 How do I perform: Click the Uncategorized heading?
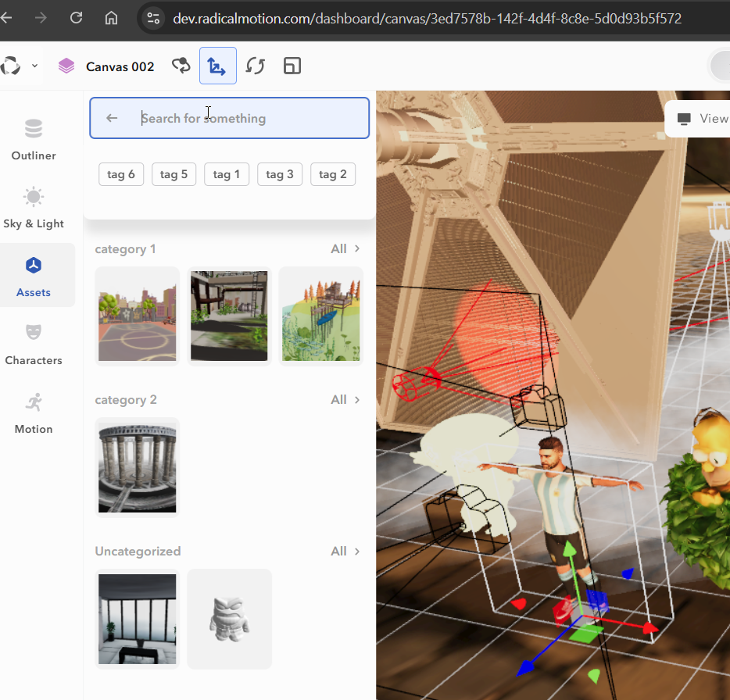pyautogui.click(x=138, y=551)
